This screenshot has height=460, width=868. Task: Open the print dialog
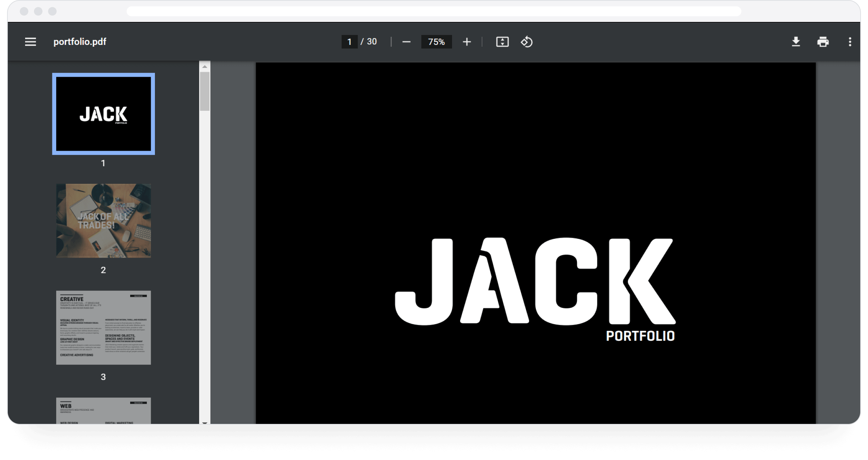click(823, 42)
